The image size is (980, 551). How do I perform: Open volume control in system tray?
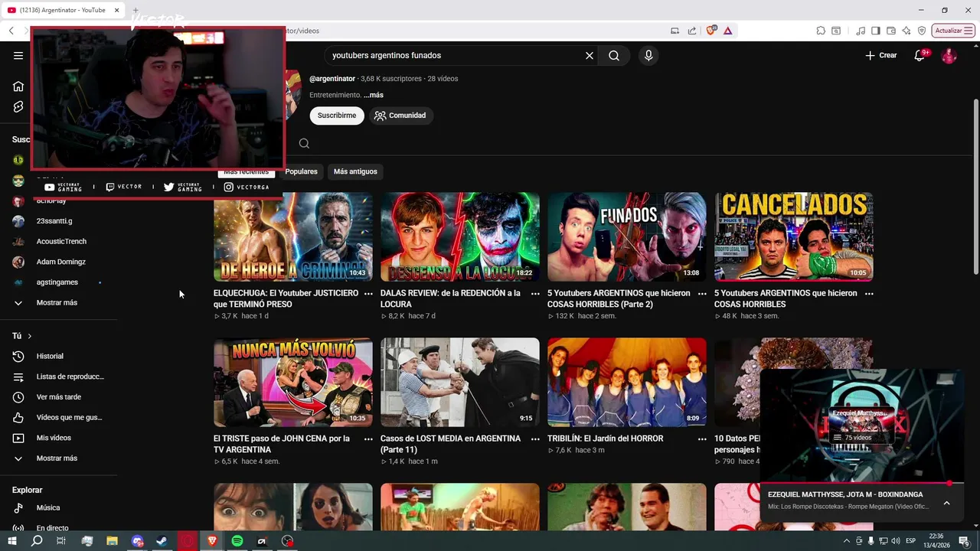896,541
